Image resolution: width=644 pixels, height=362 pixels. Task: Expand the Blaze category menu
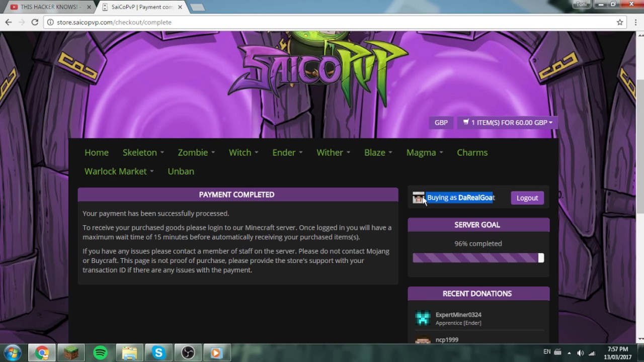click(x=378, y=152)
